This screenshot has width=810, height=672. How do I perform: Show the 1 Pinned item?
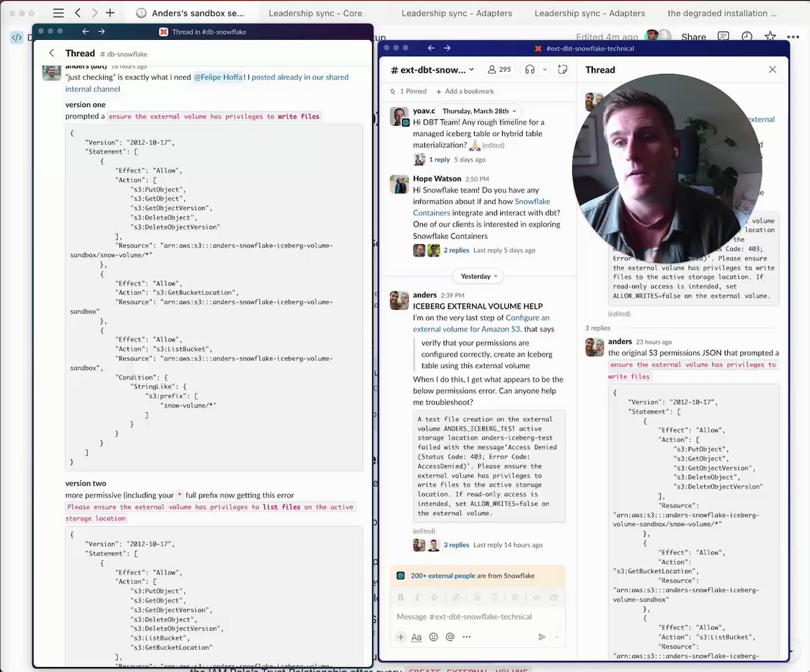pos(409,91)
